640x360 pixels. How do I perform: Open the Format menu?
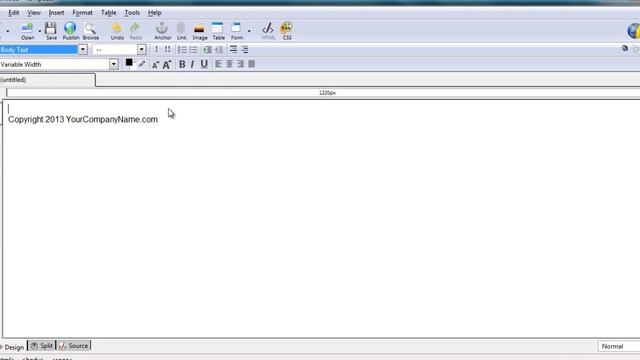[x=82, y=13]
